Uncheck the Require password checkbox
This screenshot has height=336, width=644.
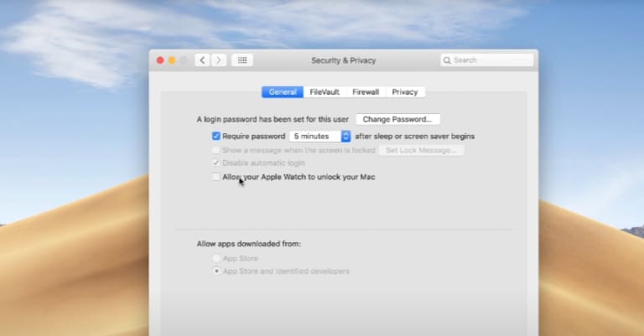pyautogui.click(x=216, y=136)
